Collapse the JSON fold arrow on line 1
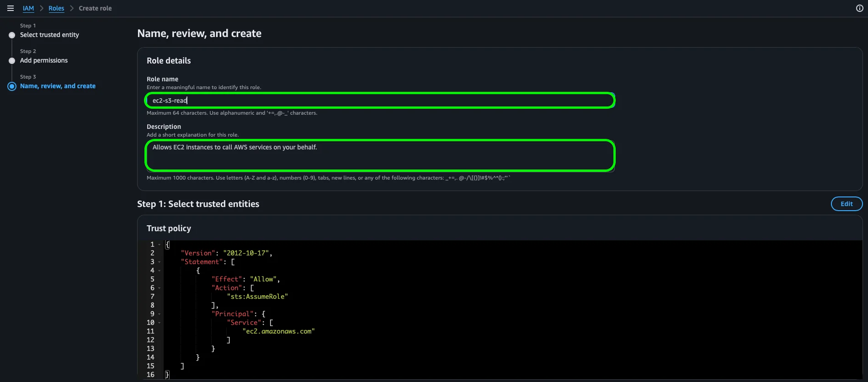 (159, 245)
